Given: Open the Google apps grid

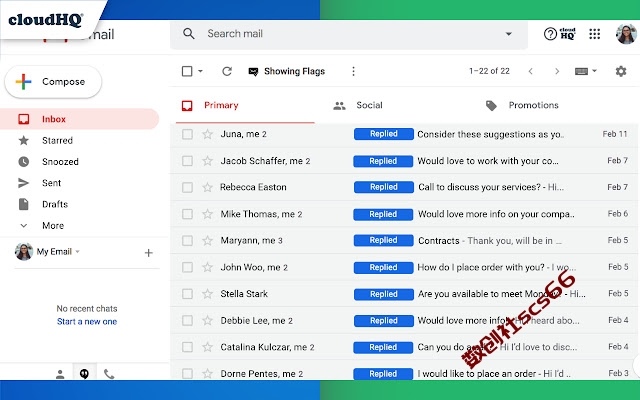Looking at the screenshot, I should 595,34.
